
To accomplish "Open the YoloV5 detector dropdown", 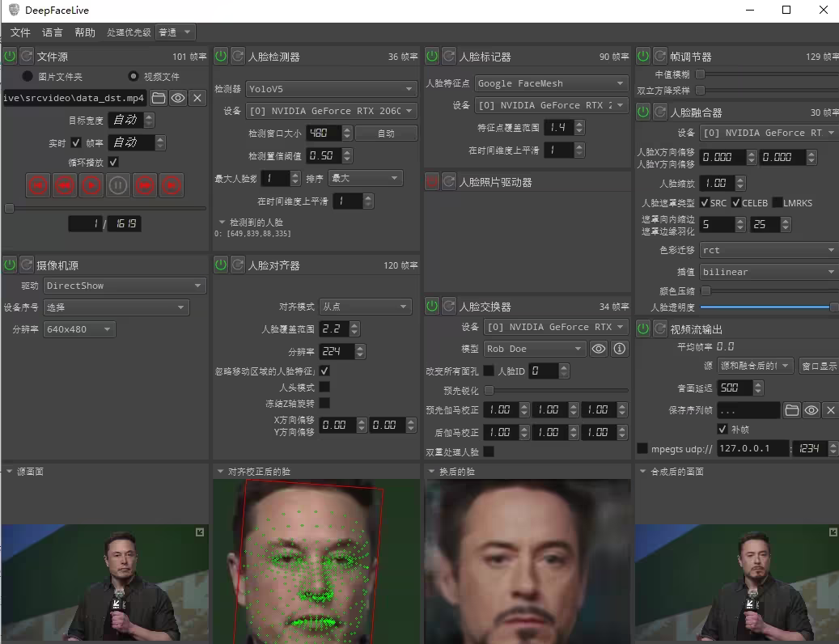I will pyautogui.click(x=331, y=89).
